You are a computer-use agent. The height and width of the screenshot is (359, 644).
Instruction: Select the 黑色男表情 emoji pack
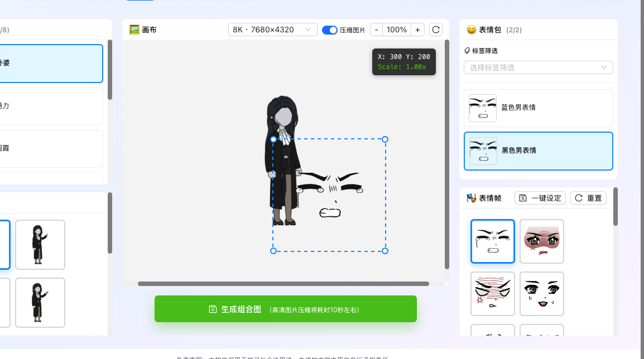[538, 151]
